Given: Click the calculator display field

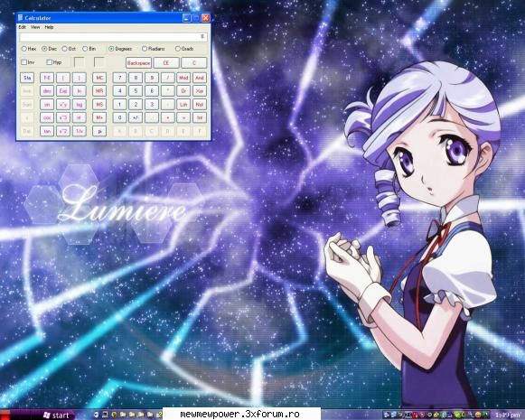Looking at the screenshot, I should pos(113,36).
